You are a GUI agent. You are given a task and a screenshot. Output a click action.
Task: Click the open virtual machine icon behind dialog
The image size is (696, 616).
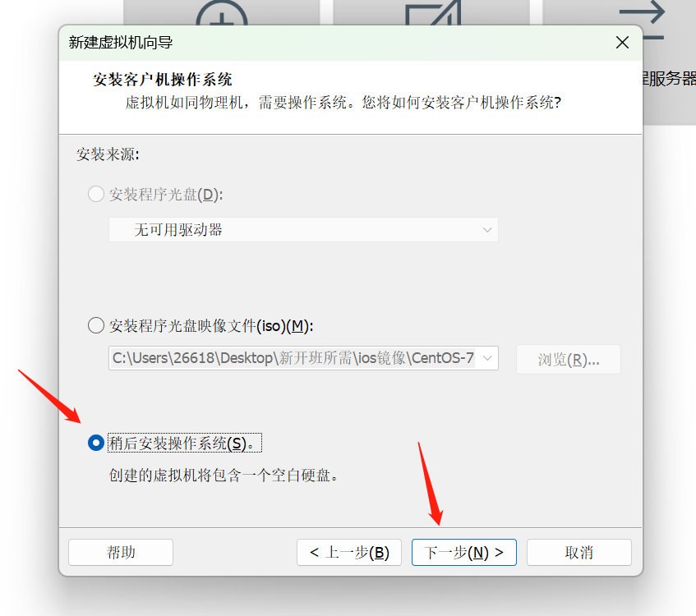433,13
